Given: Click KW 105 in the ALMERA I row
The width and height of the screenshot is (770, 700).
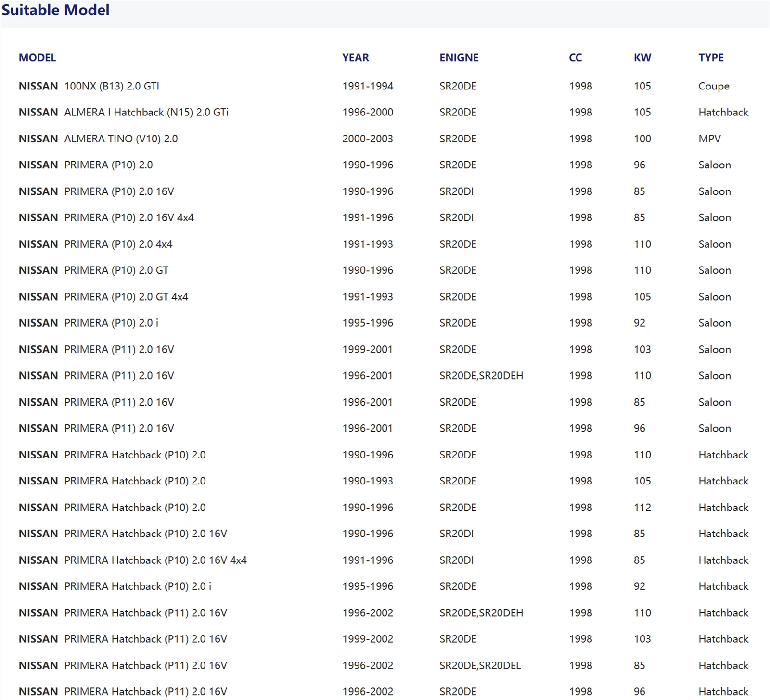Looking at the screenshot, I should click(642, 113).
